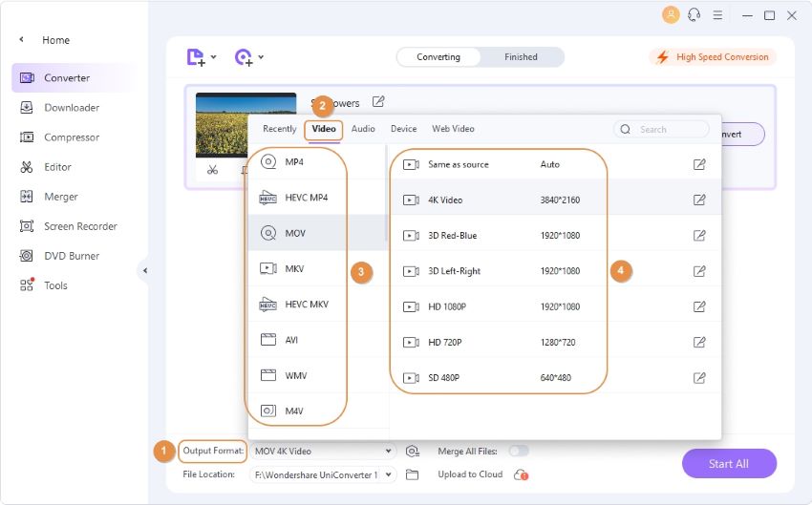Select HD 720P 1280*720 preset

(x=555, y=342)
